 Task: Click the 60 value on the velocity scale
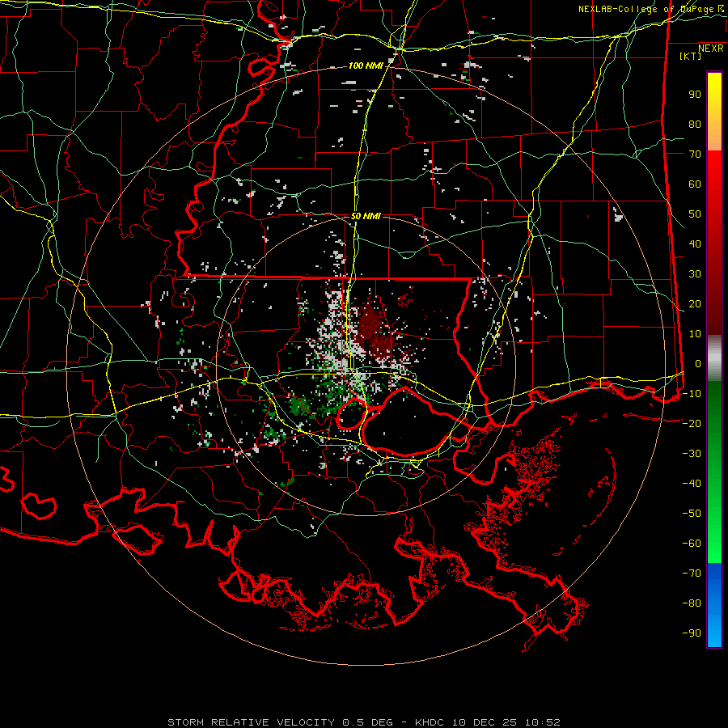695,184
